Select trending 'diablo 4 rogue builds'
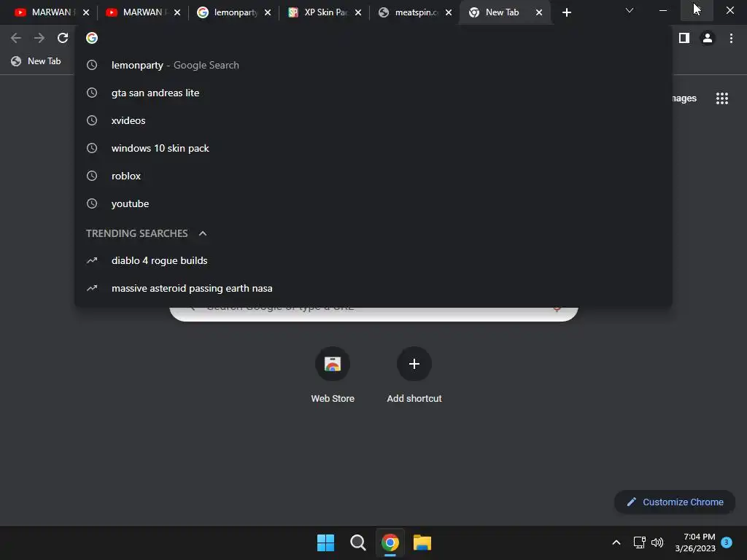This screenshot has height=560, width=747. 373,260
